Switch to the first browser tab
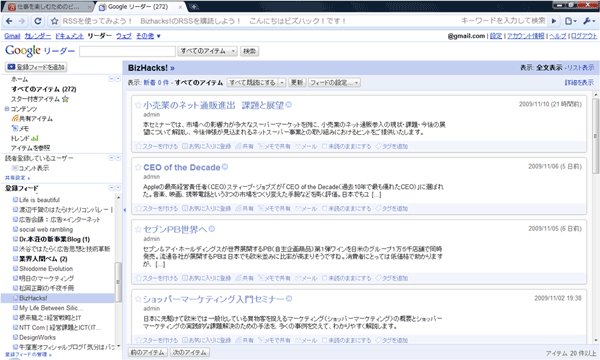The width and height of the screenshot is (600, 360). coord(48,7)
